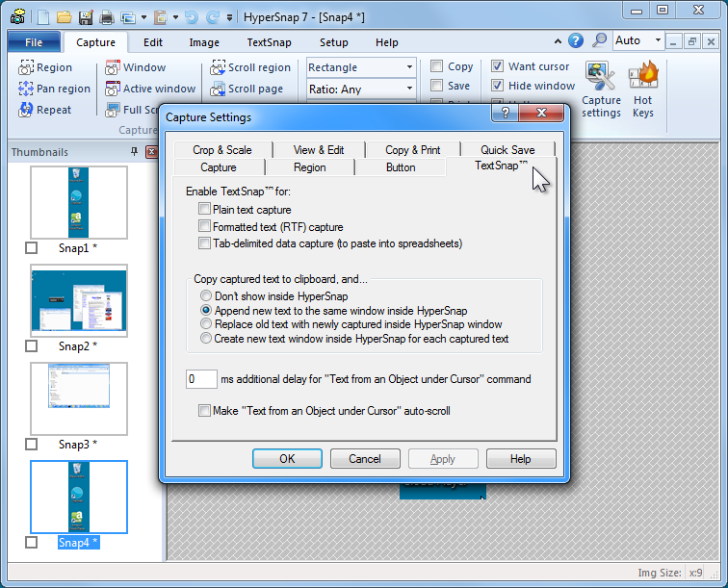Click the save icon in quick access toolbar

[x=85, y=17]
